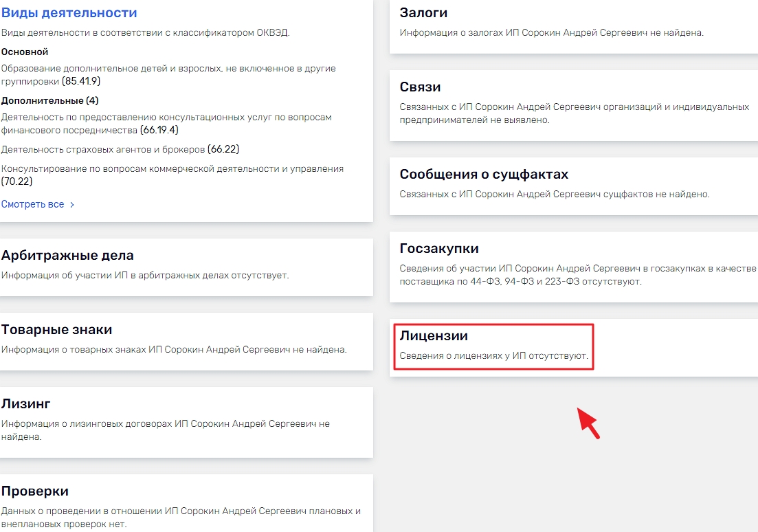Click the red arrow pointer below Лицензии
Viewport: 758px width, 532px height.
coord(588,422)
